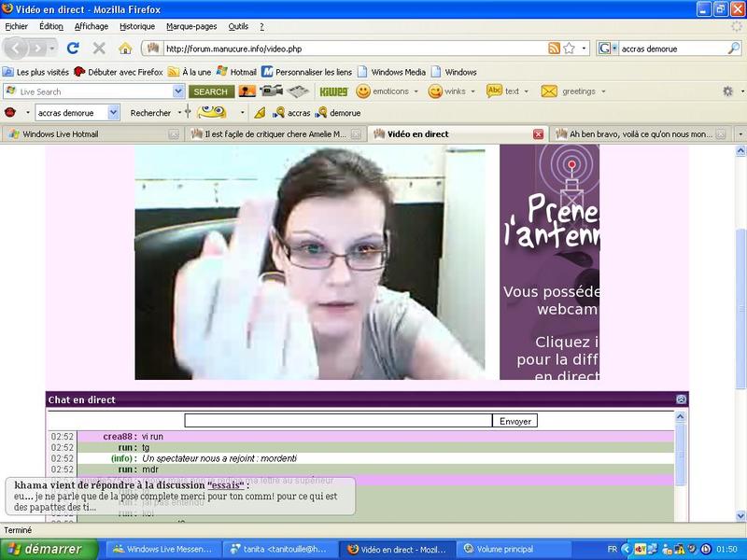Click the icon at right of Chat en direct header
The height and width of the screenshot is (560, 747).
(681, 399)
